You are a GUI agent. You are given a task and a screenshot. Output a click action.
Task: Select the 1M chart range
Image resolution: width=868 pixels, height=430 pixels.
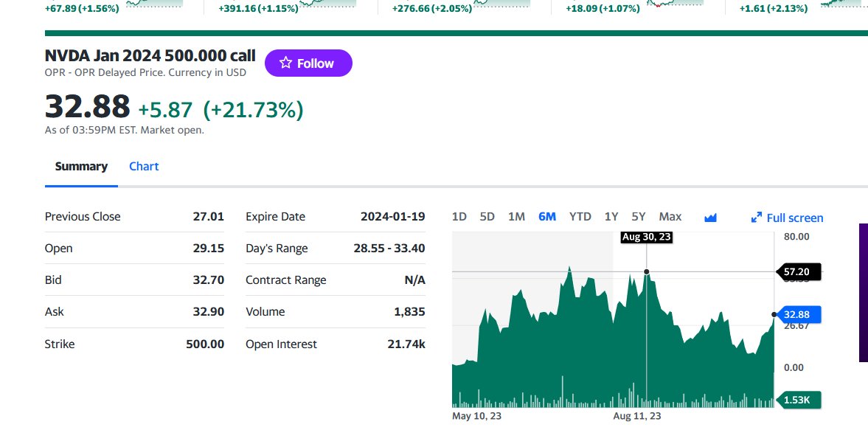click(516, 217)
